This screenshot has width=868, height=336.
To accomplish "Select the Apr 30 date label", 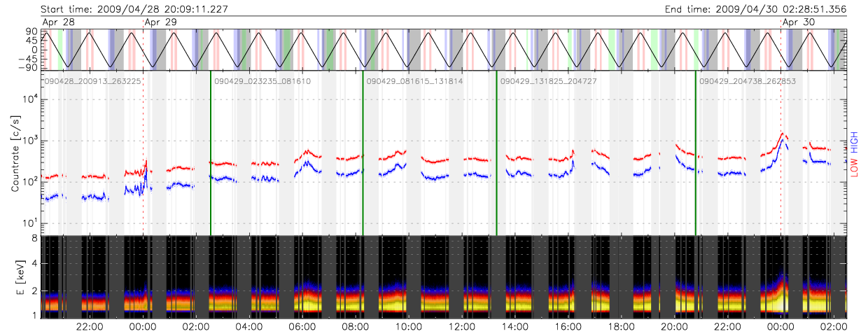I will pyautogui.click(x=798, y=22).
